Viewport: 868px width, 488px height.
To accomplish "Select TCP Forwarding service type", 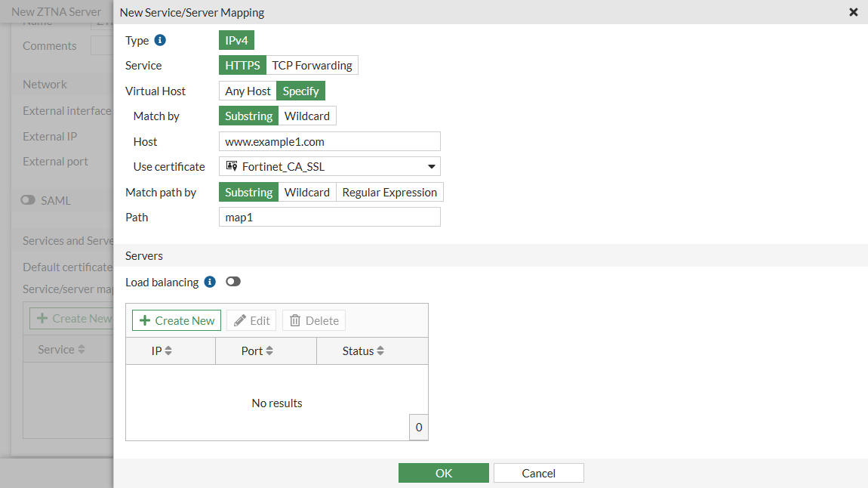I will pyautogui.click(x=312, y=66).
